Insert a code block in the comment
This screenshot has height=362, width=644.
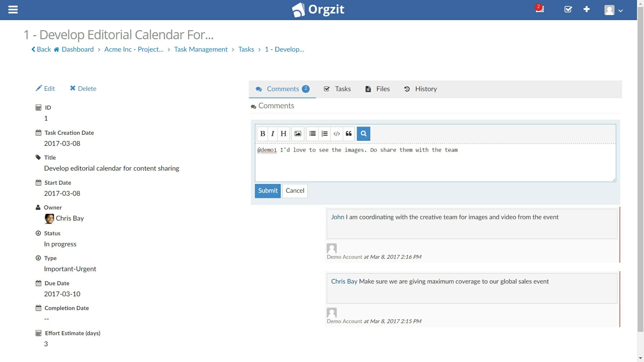pos(337,133)
